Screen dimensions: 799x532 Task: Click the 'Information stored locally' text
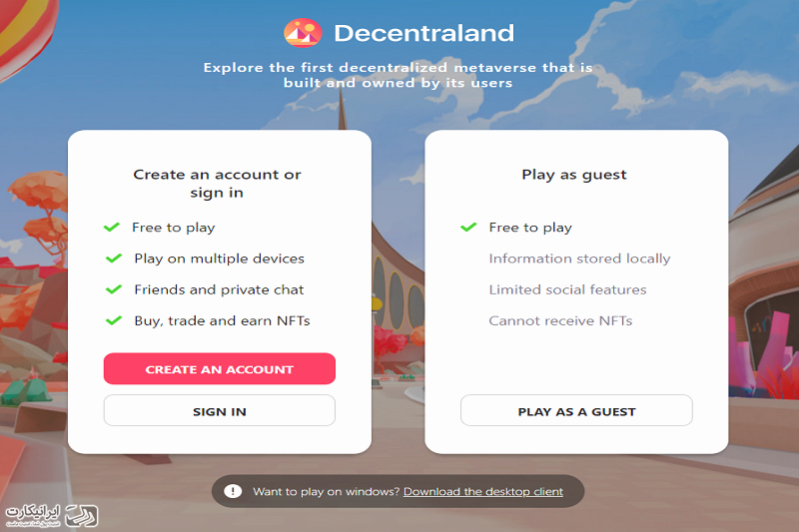click(579, 259)
